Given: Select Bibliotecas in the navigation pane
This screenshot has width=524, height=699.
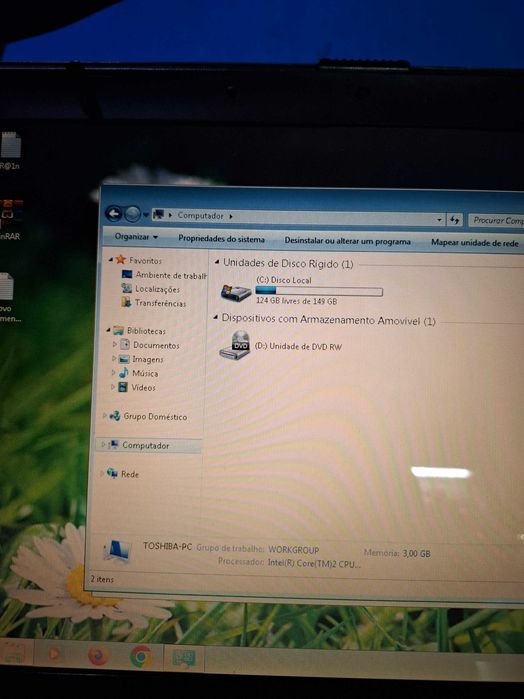Looking at the screenshot, I should pos(146,331).
